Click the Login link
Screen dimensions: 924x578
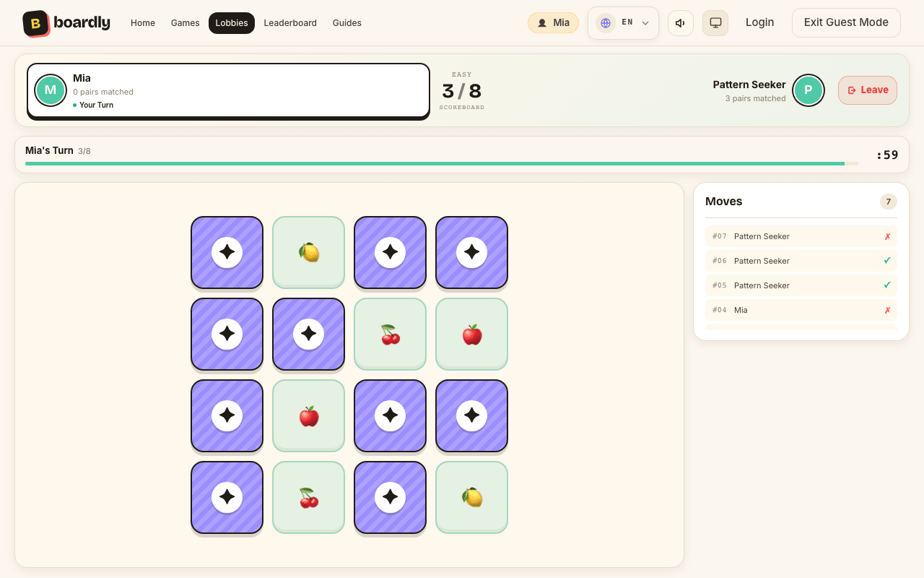tap(759, 22)
